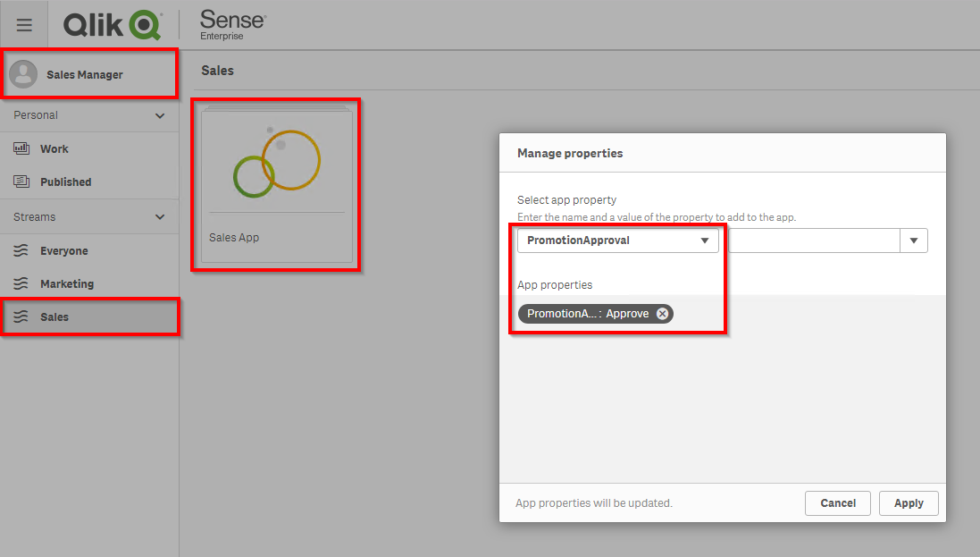
Task: Click the 'App properties will be updated.' message
Action: (594, 503)
